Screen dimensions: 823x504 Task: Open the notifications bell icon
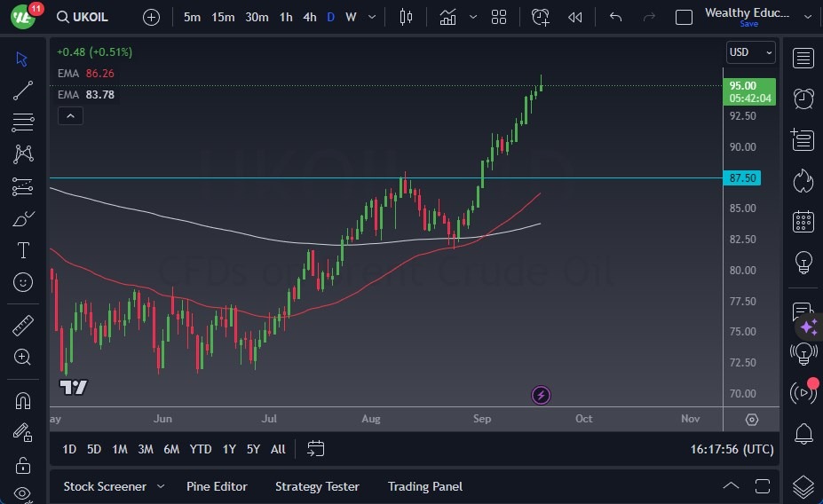803,434
